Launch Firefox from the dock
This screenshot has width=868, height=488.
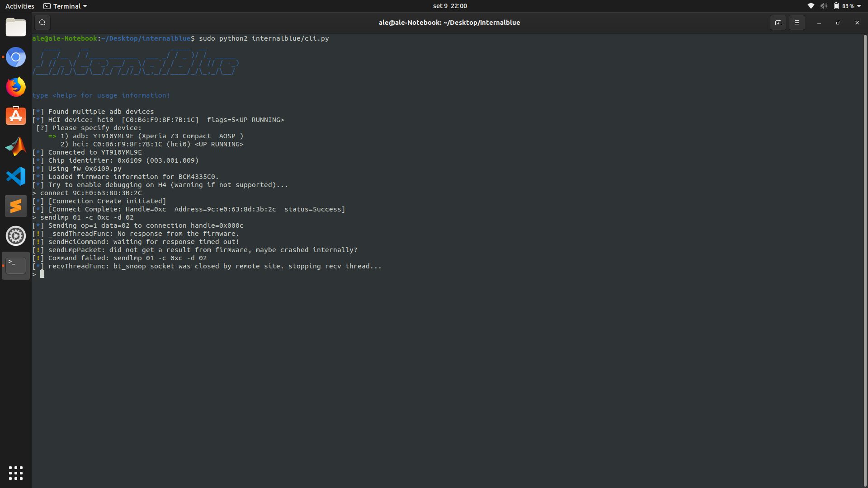[16, 87]
